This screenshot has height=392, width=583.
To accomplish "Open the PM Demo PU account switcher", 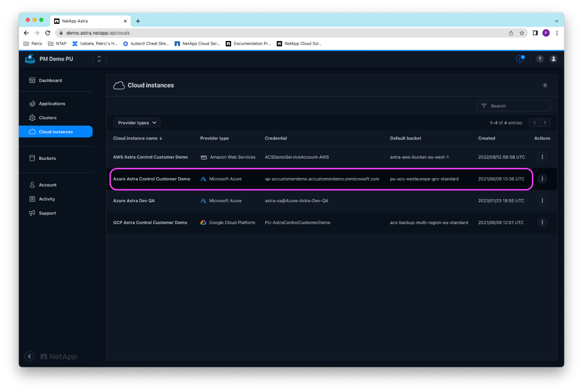I will [x=99, y=59].
